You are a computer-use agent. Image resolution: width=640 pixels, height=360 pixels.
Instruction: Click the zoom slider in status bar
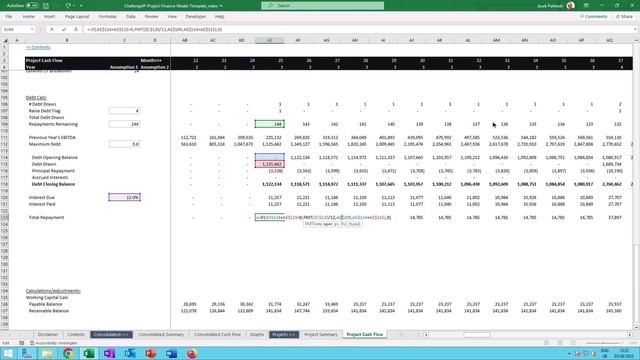pos(604,343)
